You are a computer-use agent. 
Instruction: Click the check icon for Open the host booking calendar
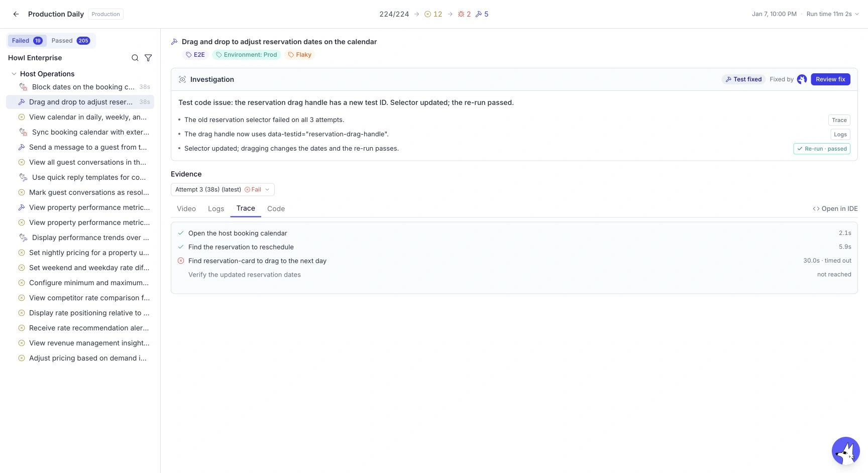click(x=181, y=233)
